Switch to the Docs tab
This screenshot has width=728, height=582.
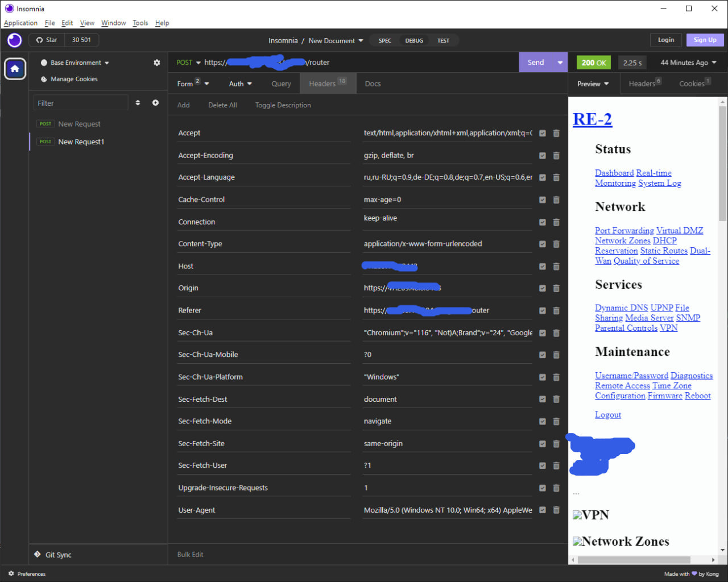tap(373, 84)
